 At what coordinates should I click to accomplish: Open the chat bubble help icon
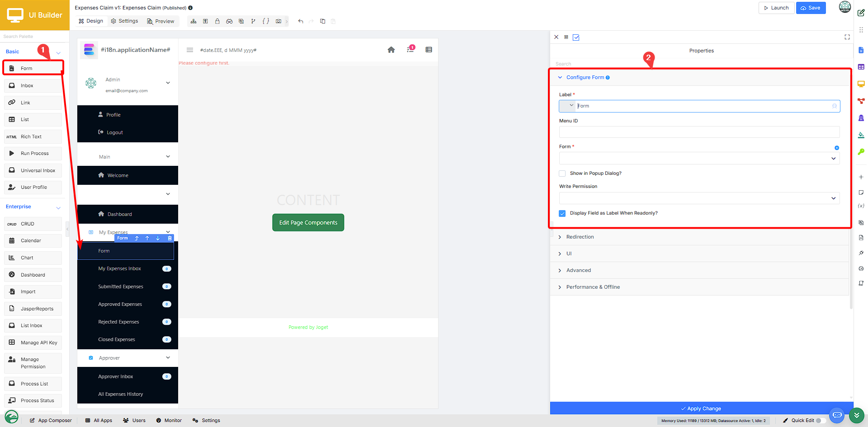click(x=837, y=415)
